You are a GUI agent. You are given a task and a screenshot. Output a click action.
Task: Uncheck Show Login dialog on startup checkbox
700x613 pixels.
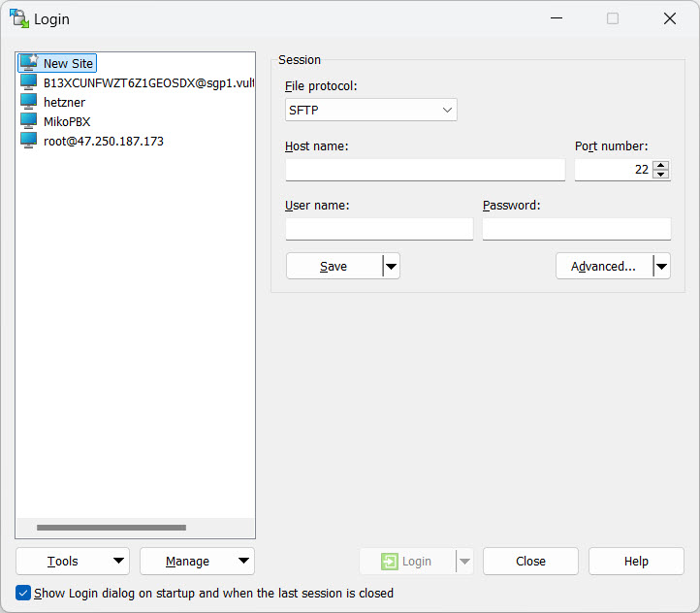pos(23,593)
